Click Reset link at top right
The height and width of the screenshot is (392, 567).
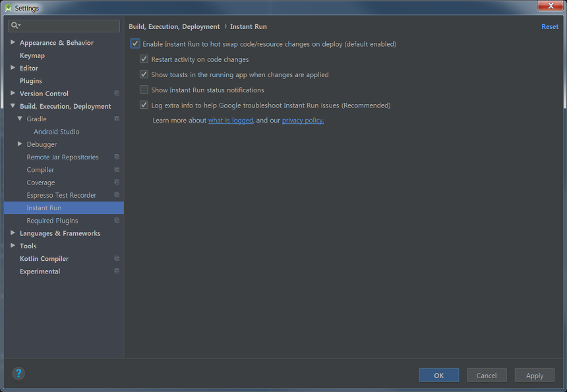coord(549,27)
